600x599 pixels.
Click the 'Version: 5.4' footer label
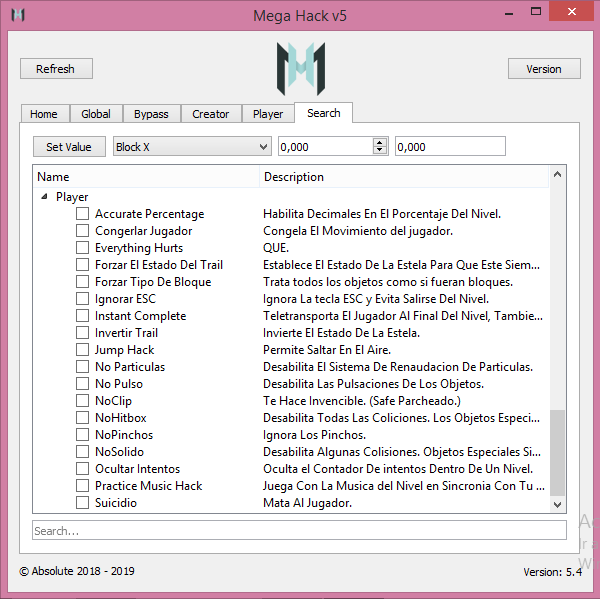pyautogui.click(x=553, y=571)
